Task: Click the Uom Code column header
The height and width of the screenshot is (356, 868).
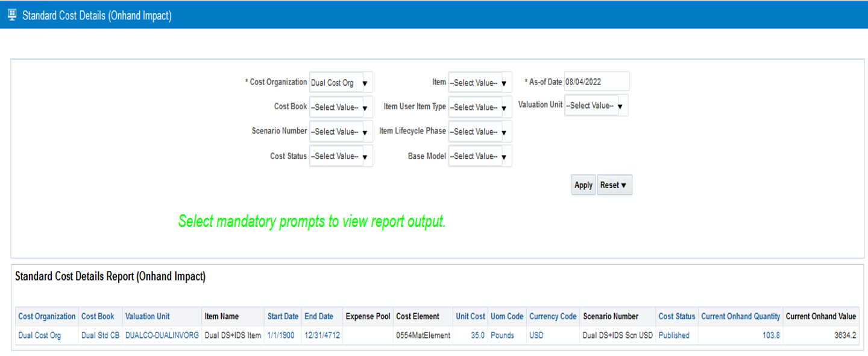Action: pos(507,316)
